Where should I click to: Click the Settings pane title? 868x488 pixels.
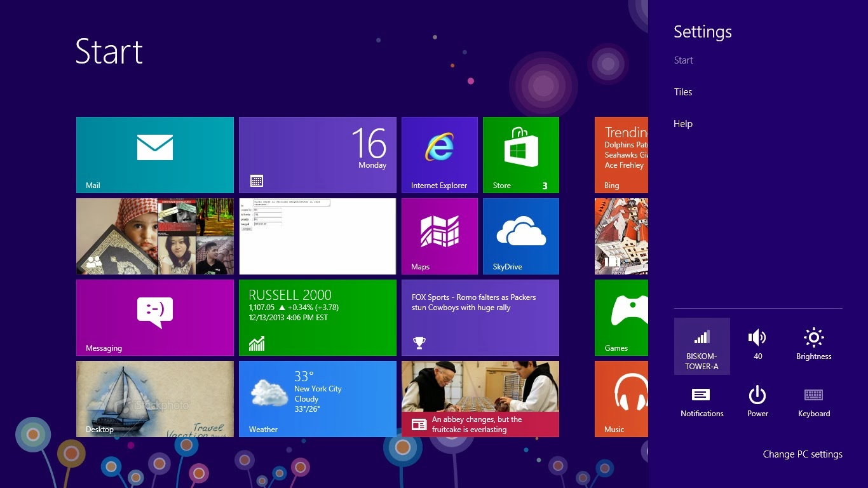tap(703, 32)
